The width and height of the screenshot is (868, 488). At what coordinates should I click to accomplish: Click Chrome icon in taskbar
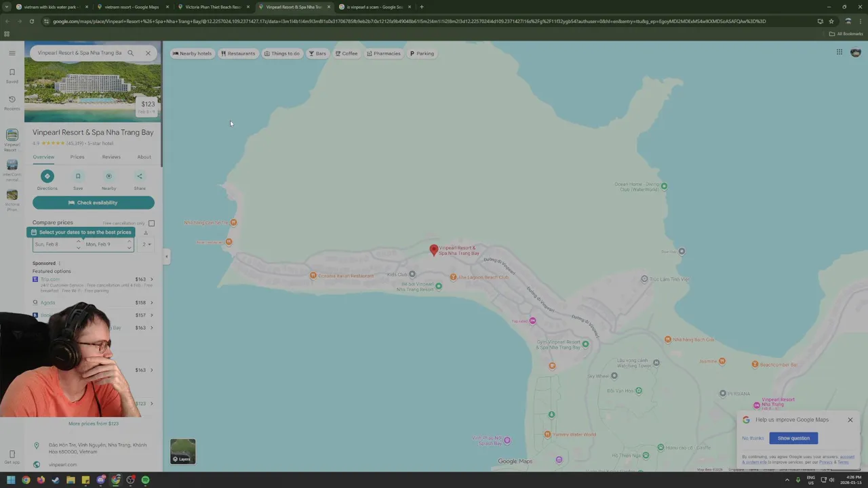click(x=26, y=480)
